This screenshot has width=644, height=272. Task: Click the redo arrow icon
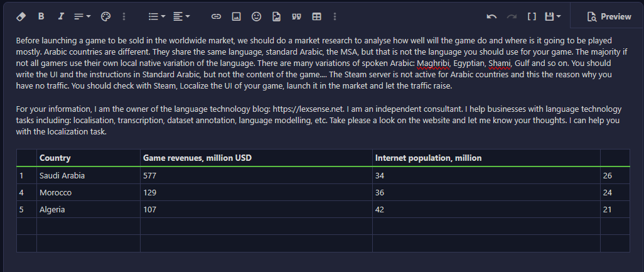[x=512, y=16]
